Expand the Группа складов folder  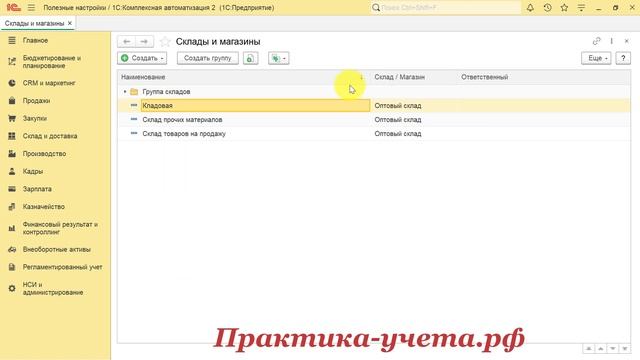125,92
